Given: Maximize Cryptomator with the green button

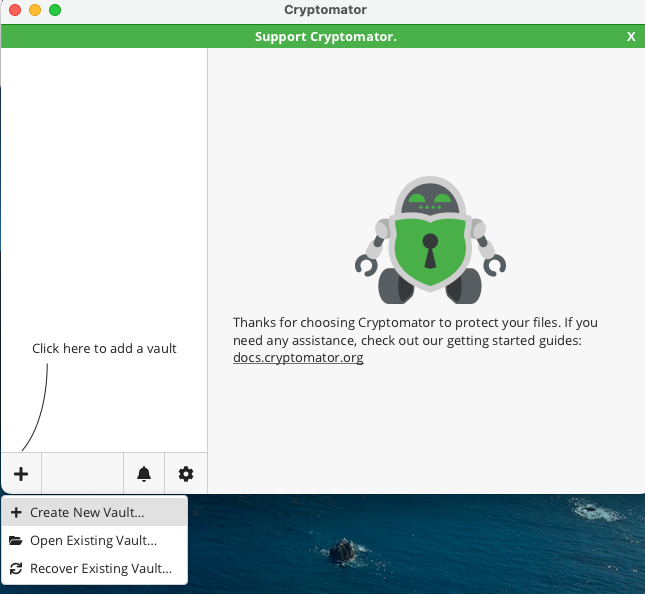Looking at the screenshot, I should point(55,10).
